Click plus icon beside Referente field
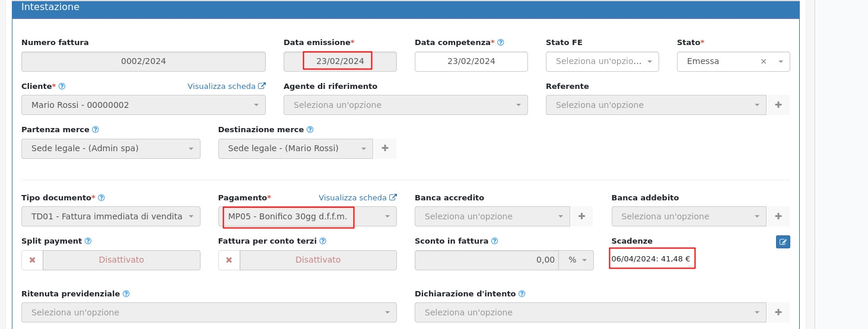 tap(778, 105)
